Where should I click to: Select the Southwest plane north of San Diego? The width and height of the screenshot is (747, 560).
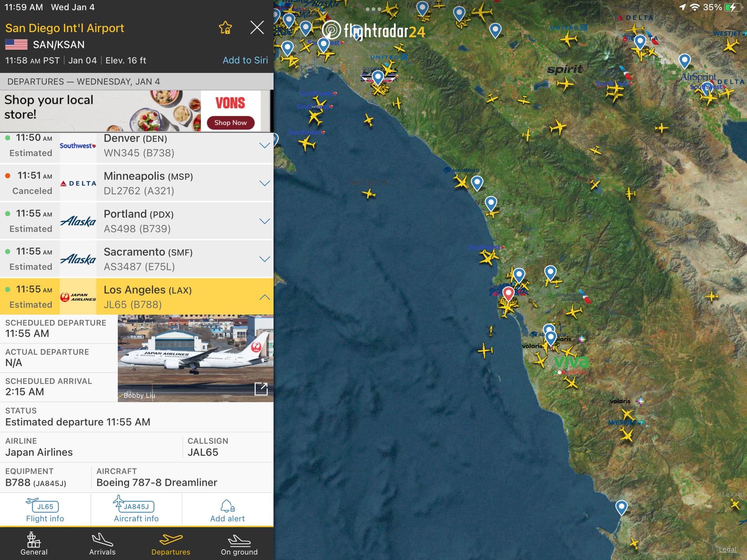tap(488, 257)
